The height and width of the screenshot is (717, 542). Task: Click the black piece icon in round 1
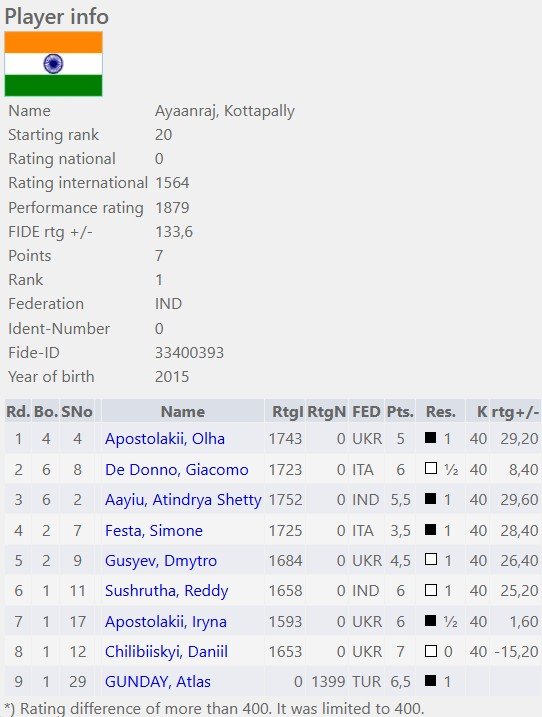(x=430, y=438)
